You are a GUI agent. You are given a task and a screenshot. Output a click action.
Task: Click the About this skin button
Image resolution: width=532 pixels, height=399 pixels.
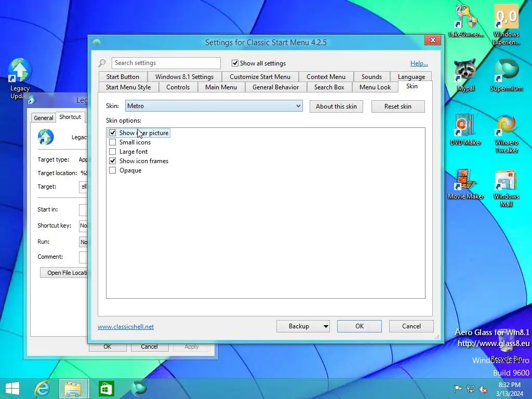(x=336, y=107)
